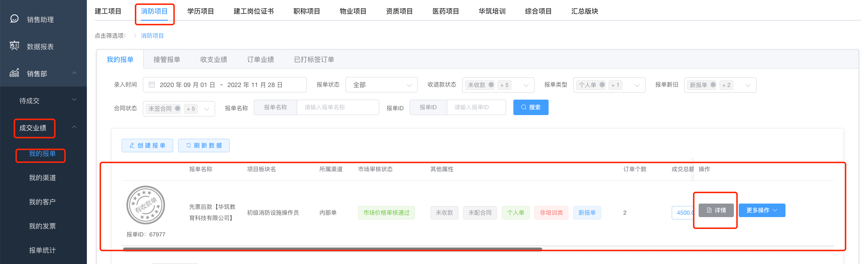Click the calendar icon in date range field
Screen dimensions: 868x264
pos(152,85)
